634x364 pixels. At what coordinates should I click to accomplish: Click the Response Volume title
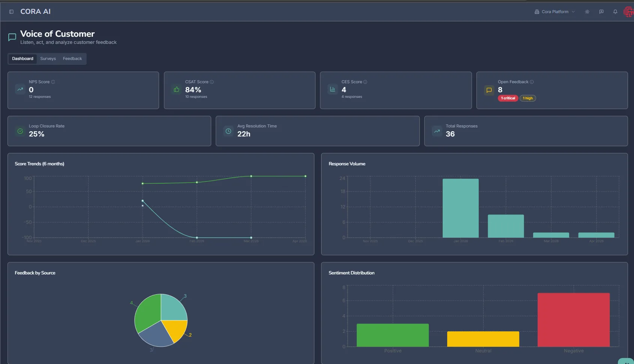[347, 164]
